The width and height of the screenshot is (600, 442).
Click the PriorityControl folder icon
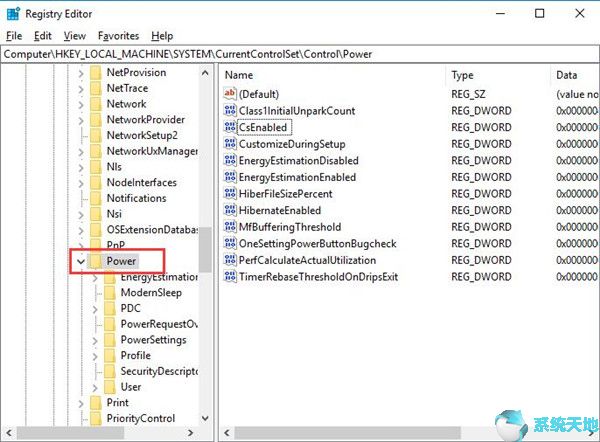pyautogui.click(x=96, y=418)
